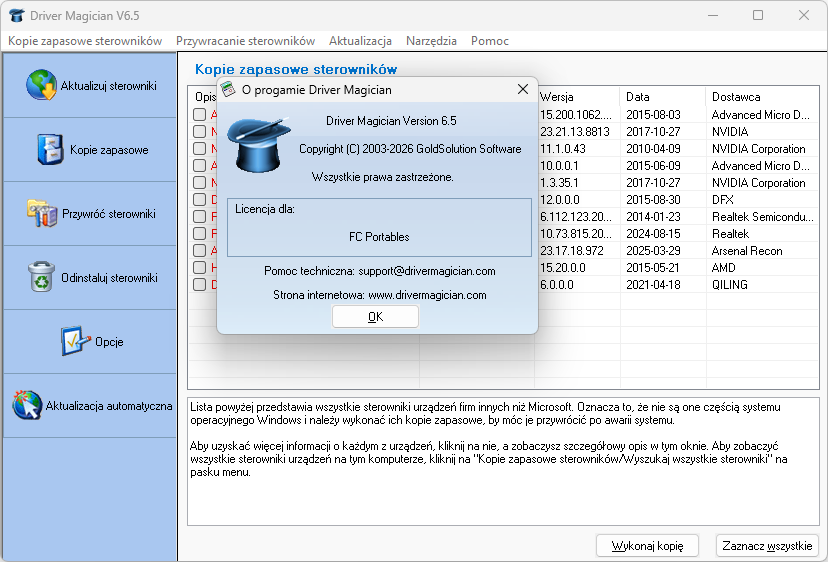
Task: Click the Aktualizacja automatyczna label
Action: click(x=109, y=406)
